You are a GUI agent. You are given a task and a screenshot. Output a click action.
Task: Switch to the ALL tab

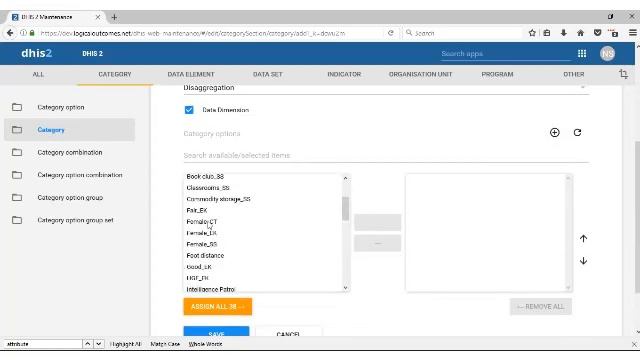[x=38, y=74]
